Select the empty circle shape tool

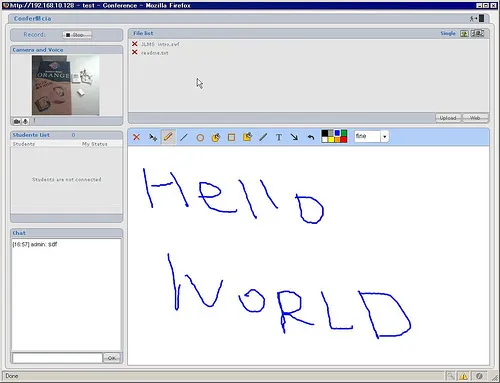click(x=200, y=138)
